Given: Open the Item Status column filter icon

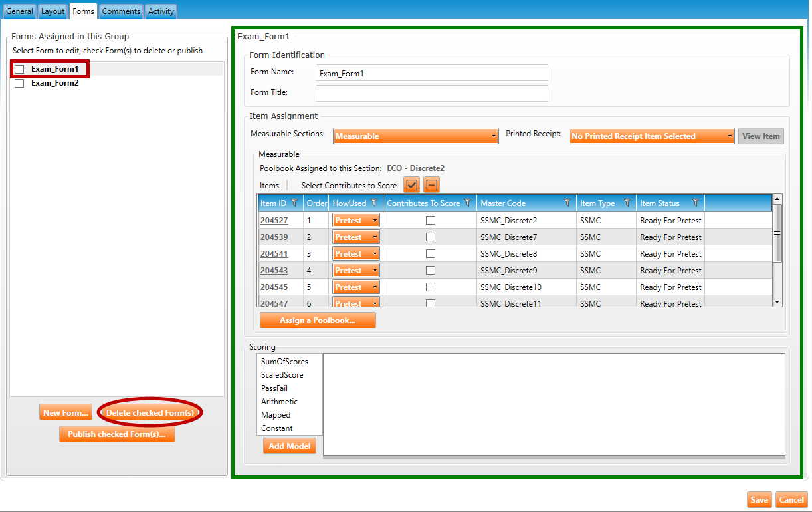Looking at the screenshot, I should coord(696,203).
